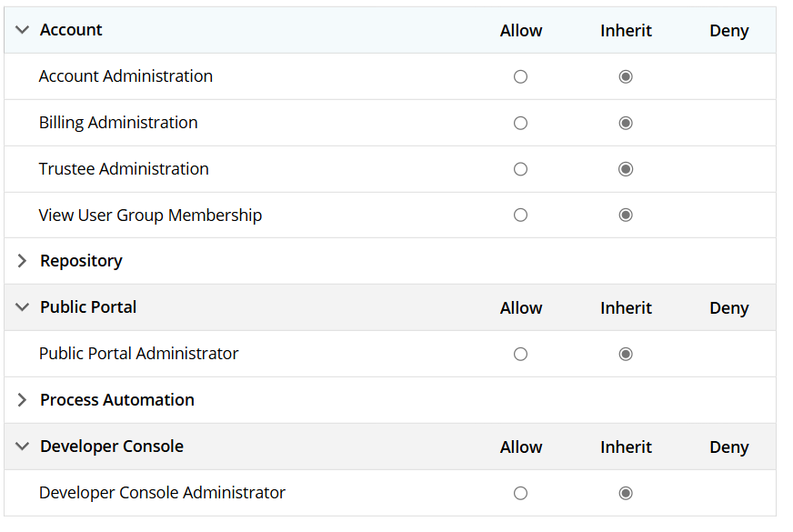This screenshot has width=793, height=532.
Task: Click the Process Automation row label
Action: (116, 400)
